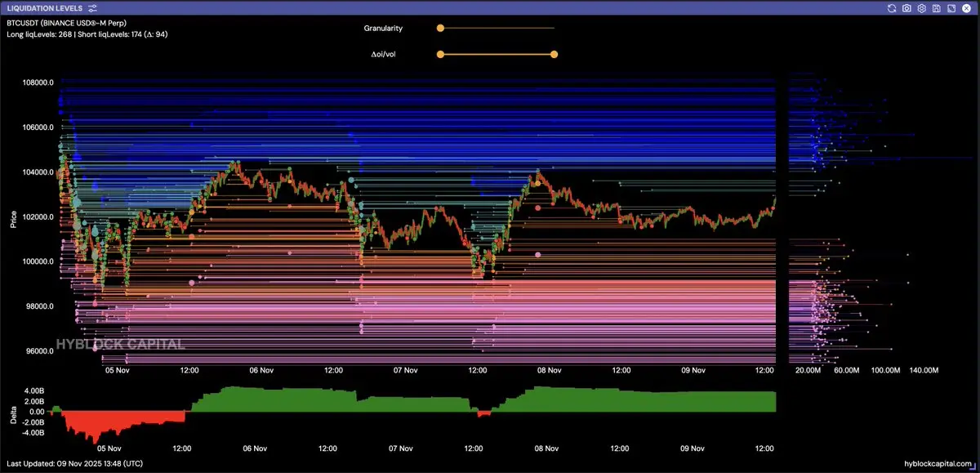Click the 07 Nov label on price chart axis
This screenshot has height=473, width=980.
click(x=405, y=370)
